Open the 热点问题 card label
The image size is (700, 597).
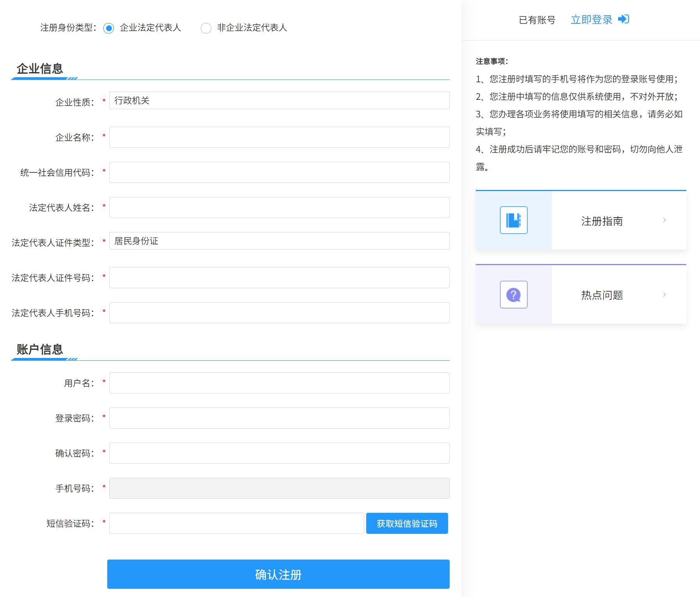pyautogui.click(x=602, y=295)
